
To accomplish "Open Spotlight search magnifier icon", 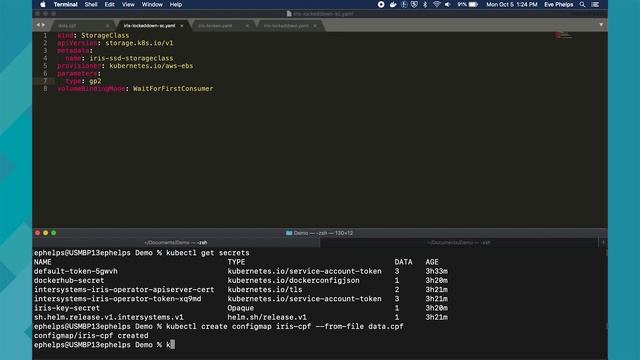I will 582,4.
